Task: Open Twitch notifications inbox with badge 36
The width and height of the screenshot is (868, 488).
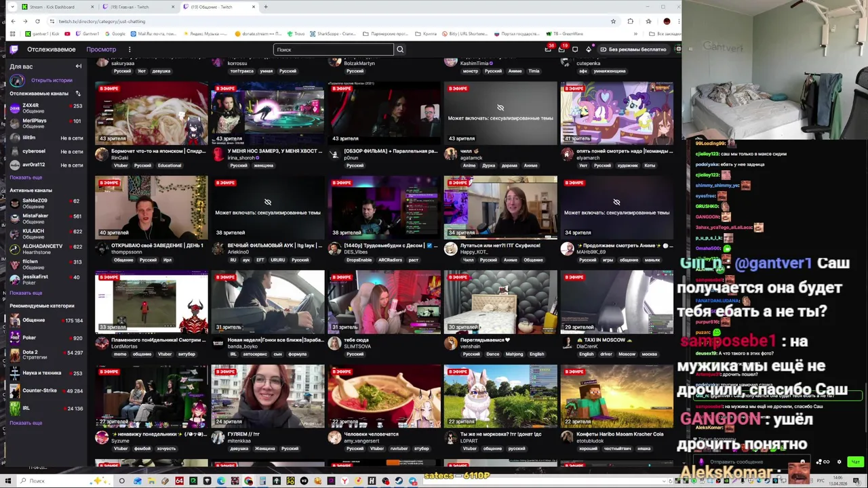Action: (x=548, y=49)
